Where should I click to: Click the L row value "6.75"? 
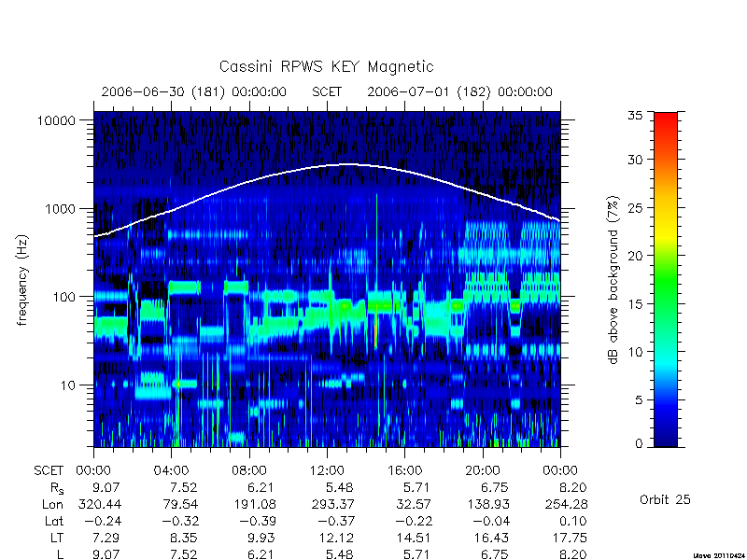495,554
